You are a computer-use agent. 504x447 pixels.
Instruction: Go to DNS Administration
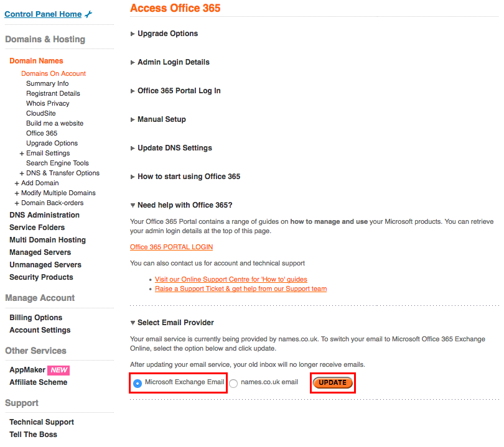(44, 215)
